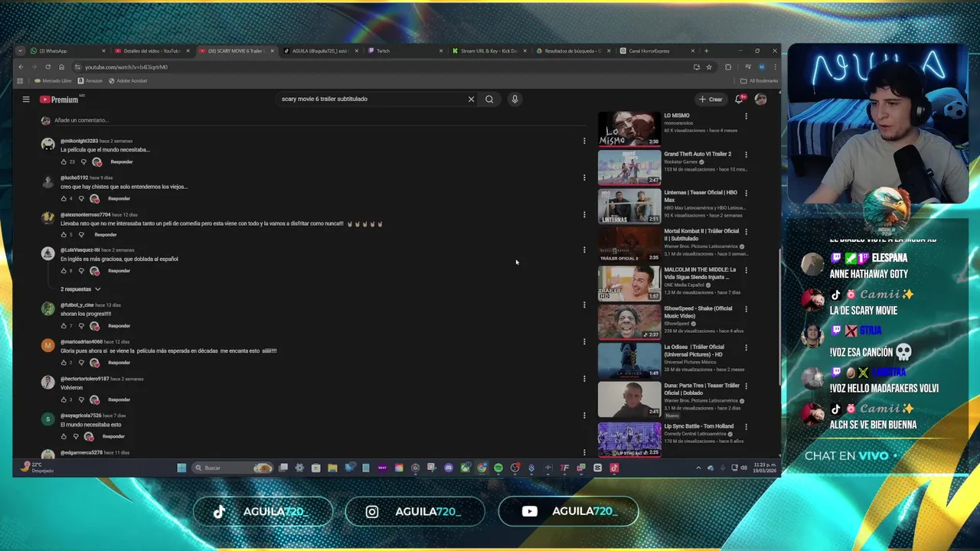Open menu for LO MISMO video
980x551 pixels.
(746, 116)
